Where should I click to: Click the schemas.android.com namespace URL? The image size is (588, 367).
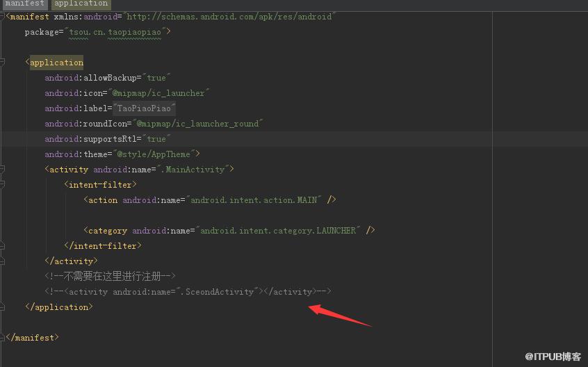229,17
